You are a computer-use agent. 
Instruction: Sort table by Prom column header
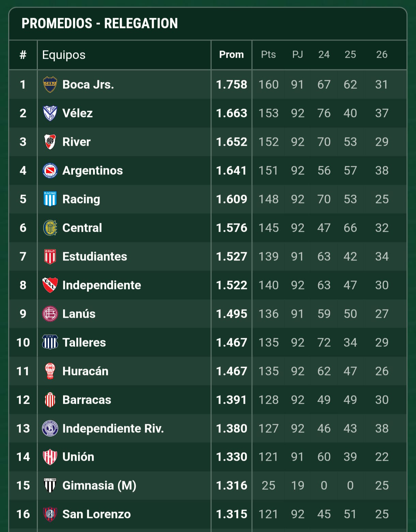(x=232, y=55)
